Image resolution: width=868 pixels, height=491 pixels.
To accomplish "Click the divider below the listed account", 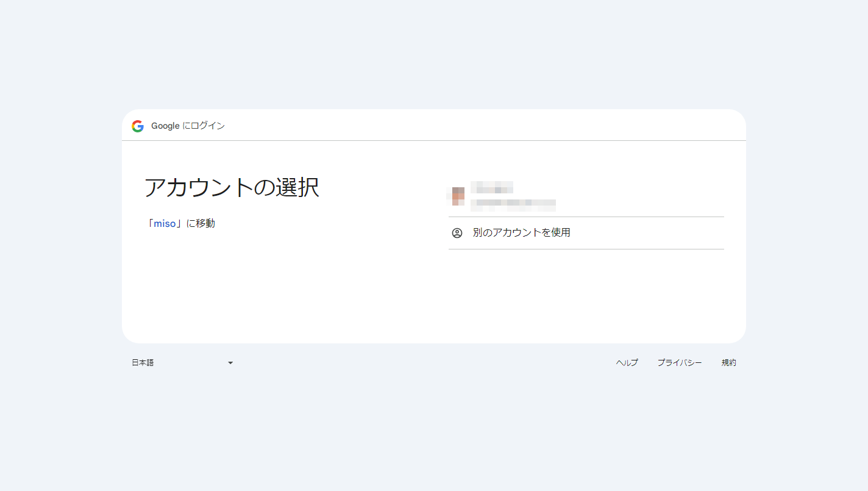I will pos(586,217).
